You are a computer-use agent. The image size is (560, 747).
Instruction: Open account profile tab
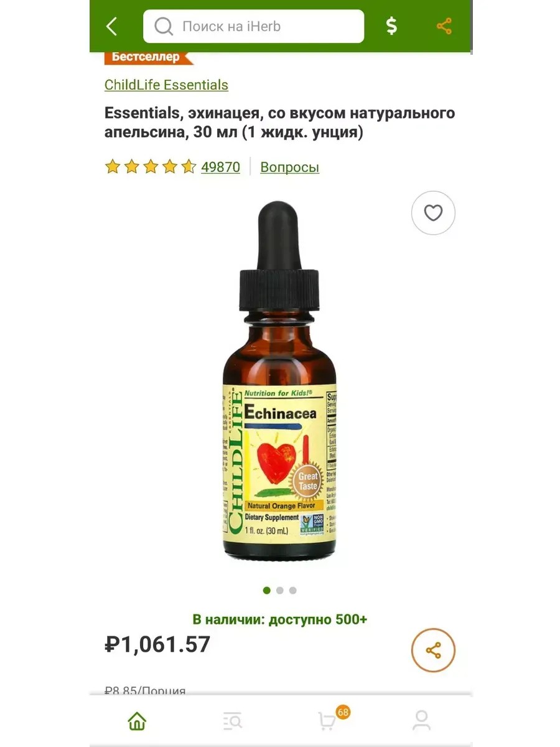(x=422, y=721)
